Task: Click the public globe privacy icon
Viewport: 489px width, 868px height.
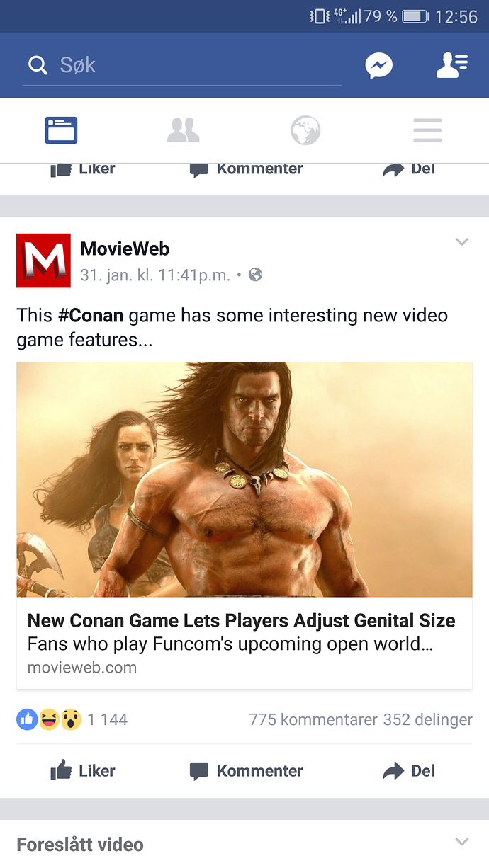Action: pyautogui.click(x=255, y=275)
